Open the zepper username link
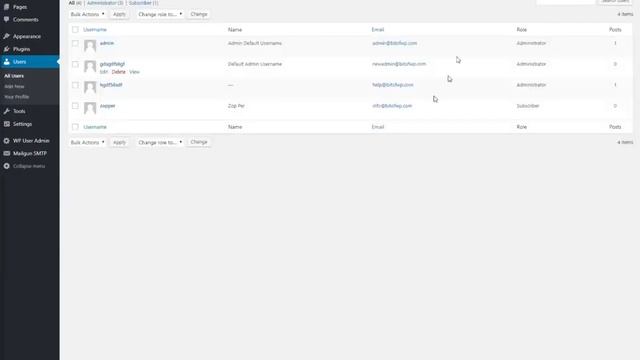Viewport: 640px width, 360px height. 107,106
